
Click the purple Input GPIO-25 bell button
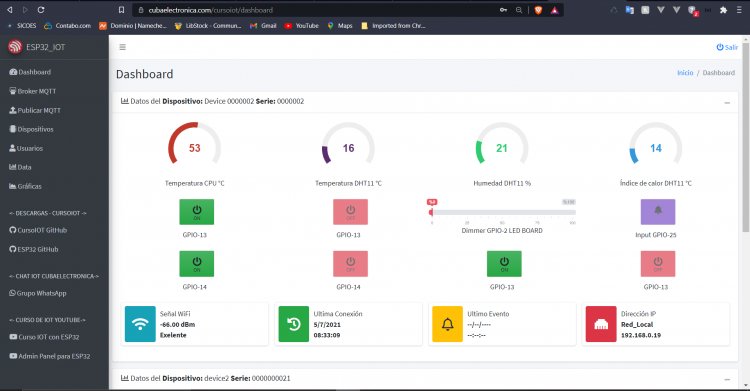658,212
